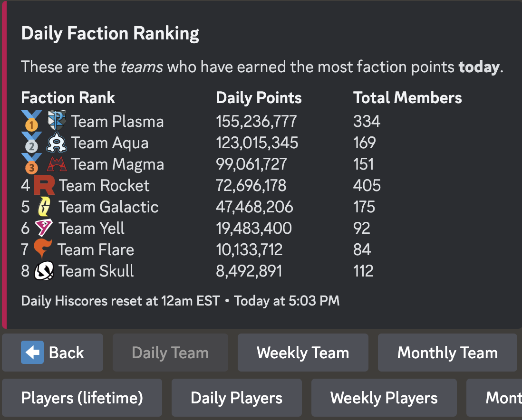Click the Team Rocket red R icon

click(x=44, y=185)
